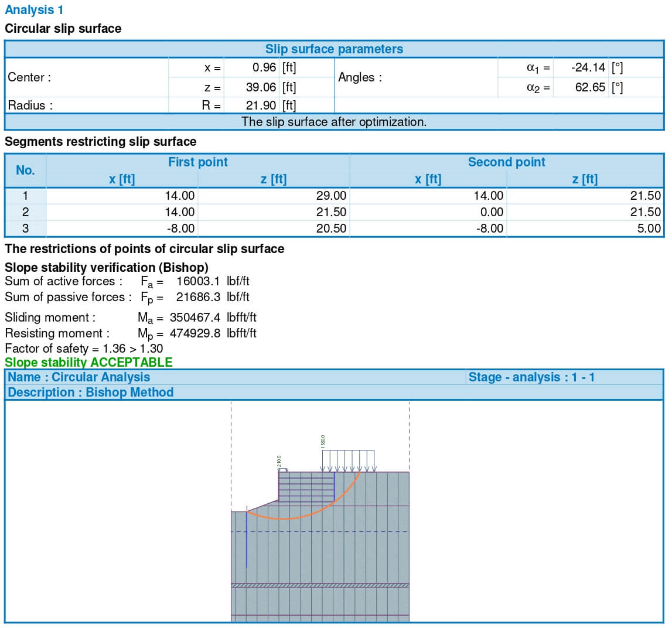672x628 pixels.
Task: Click the "Analysis 1" heading
Action: [34, 10]
